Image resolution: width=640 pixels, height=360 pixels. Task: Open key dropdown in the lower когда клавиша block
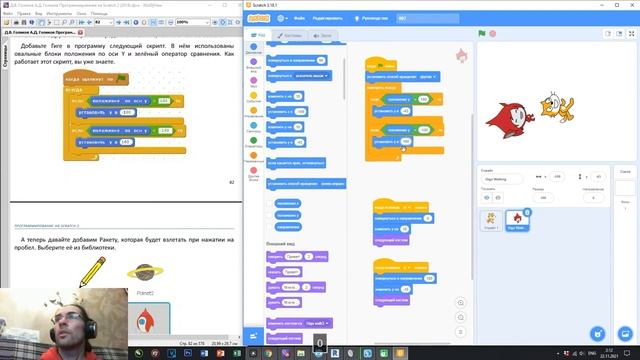(x=407, y=268)
